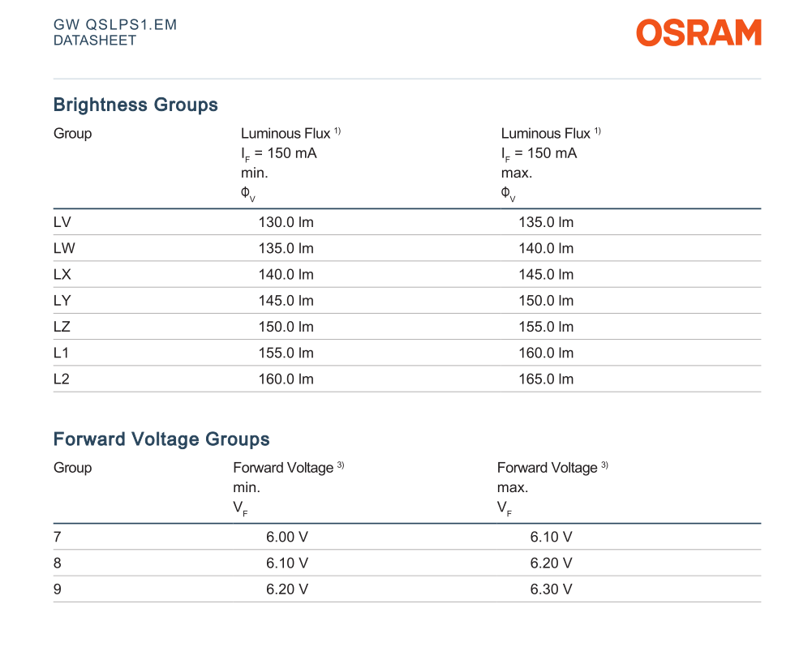Select the LZ group cell

(x=62, y=327)
